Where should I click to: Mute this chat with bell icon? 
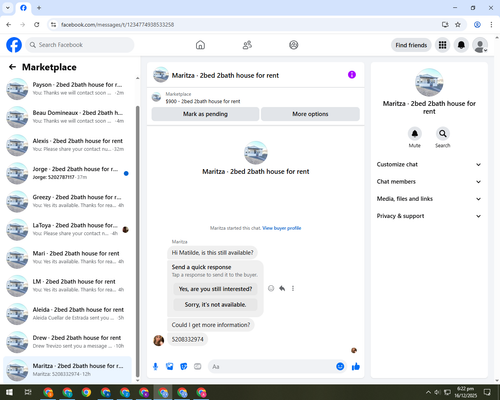point(415,134)
